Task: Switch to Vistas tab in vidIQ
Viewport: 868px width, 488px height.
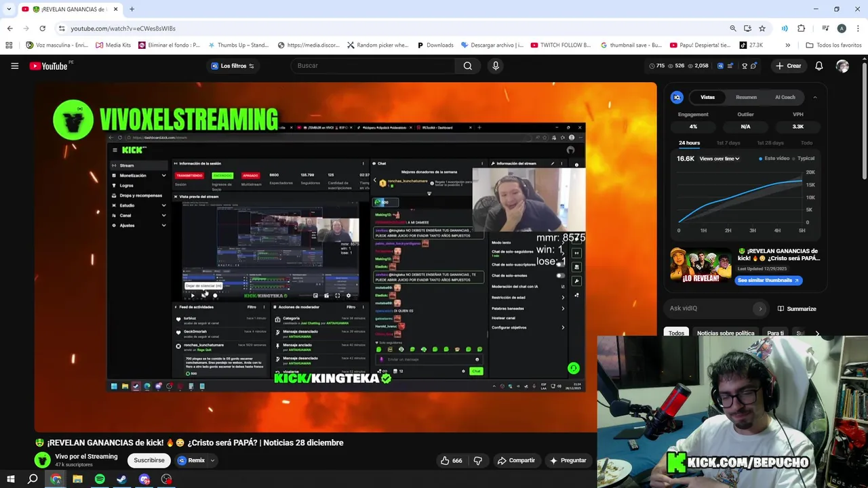Action: tap(707, 97)
